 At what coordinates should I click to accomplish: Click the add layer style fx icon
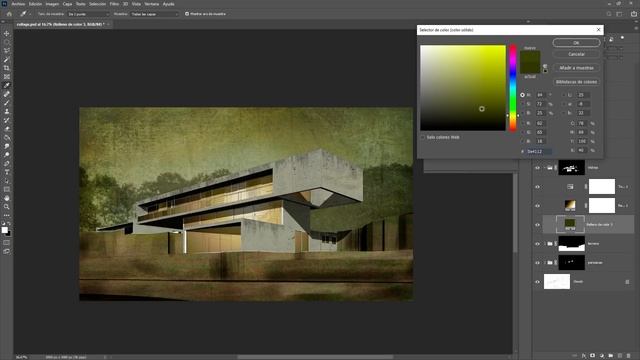[584, 356]
